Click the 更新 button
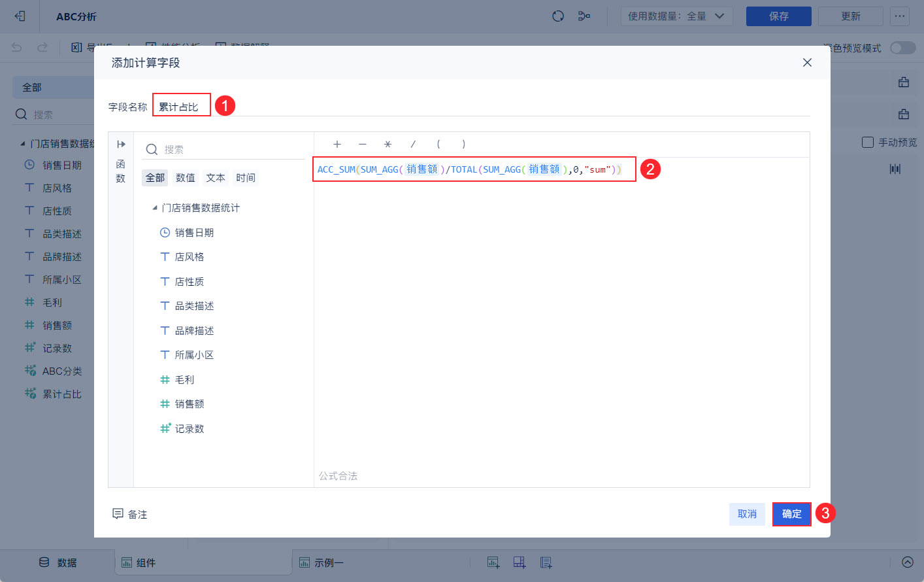Viewport: 924px width, 582px height. 851,16
